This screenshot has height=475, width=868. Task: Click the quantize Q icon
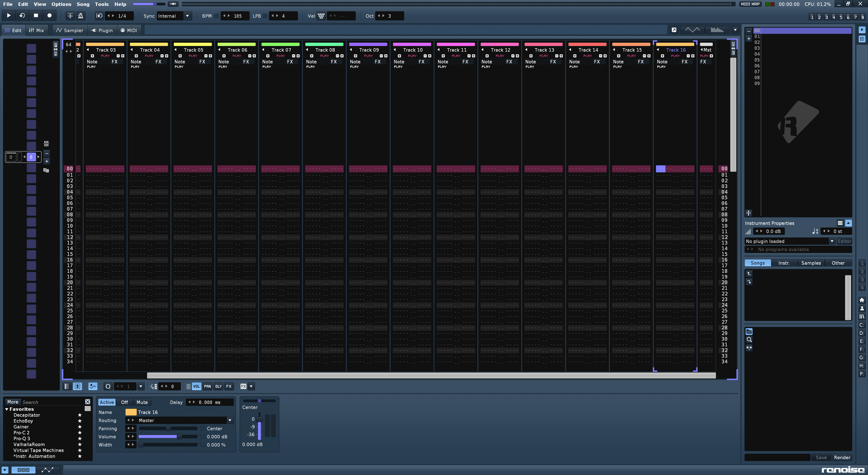click(108, 386)
